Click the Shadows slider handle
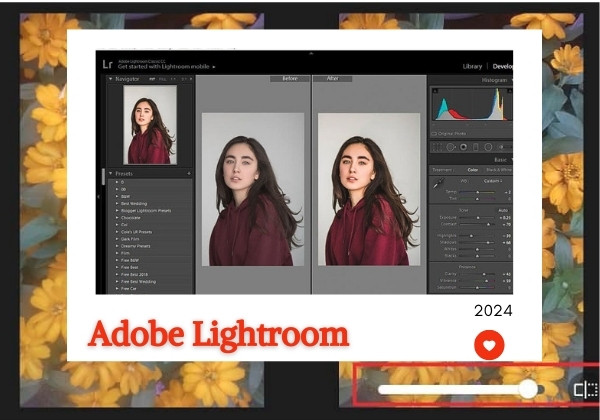Screen dimensions: 600x420 [x=488, y=243]
